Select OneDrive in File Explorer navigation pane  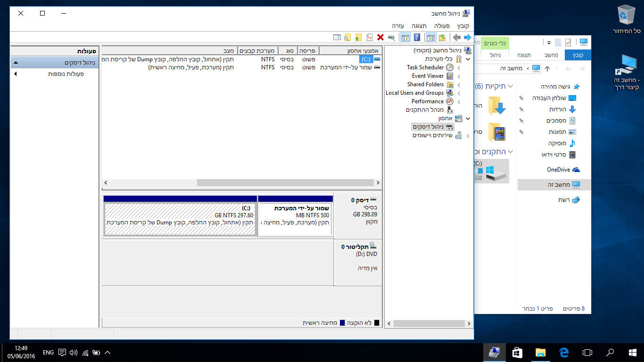[x=558, y=170]
